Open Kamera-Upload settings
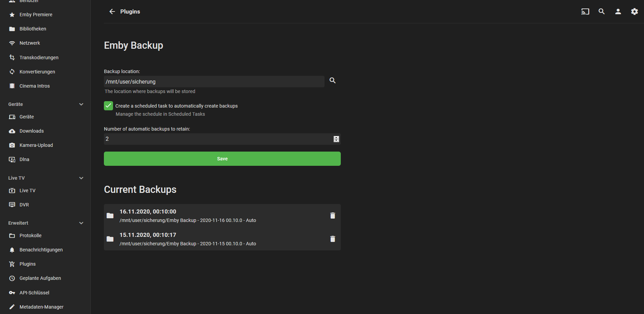The width and height of the screenshot is (644, 314). 36,145
